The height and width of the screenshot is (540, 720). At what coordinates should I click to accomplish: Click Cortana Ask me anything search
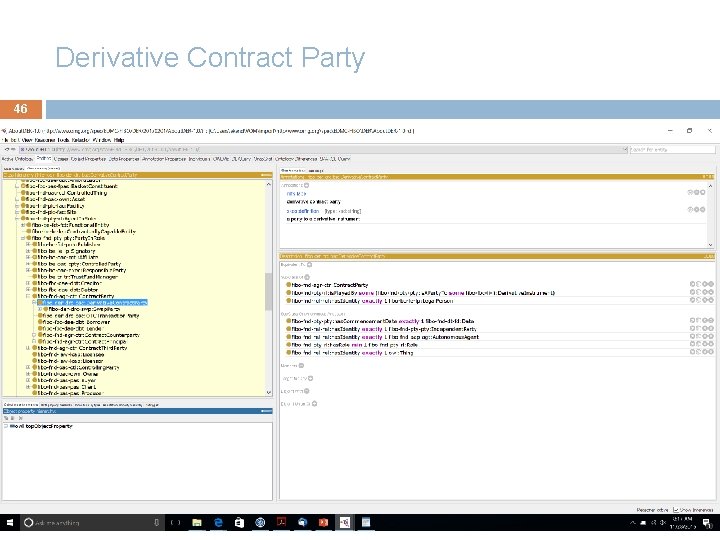click(x=92, y=523)
